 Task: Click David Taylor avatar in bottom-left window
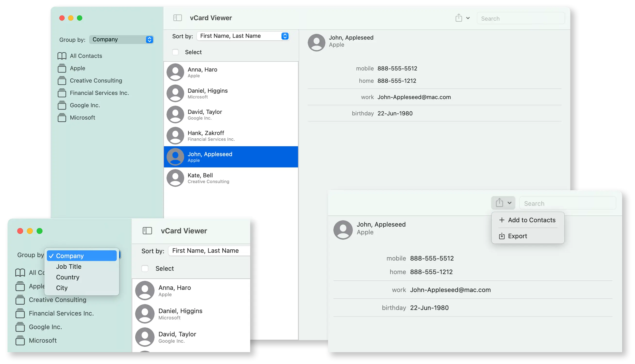145,337
